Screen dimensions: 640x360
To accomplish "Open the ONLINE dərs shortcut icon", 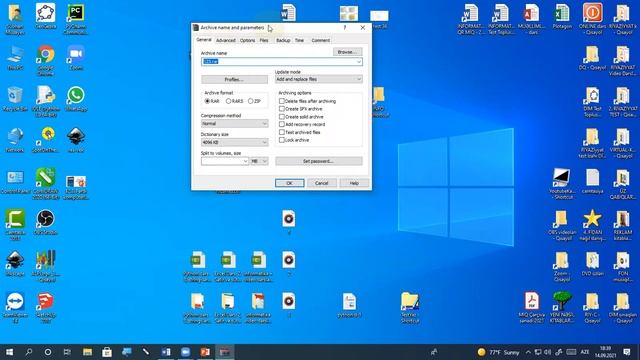I will (593, 18).
